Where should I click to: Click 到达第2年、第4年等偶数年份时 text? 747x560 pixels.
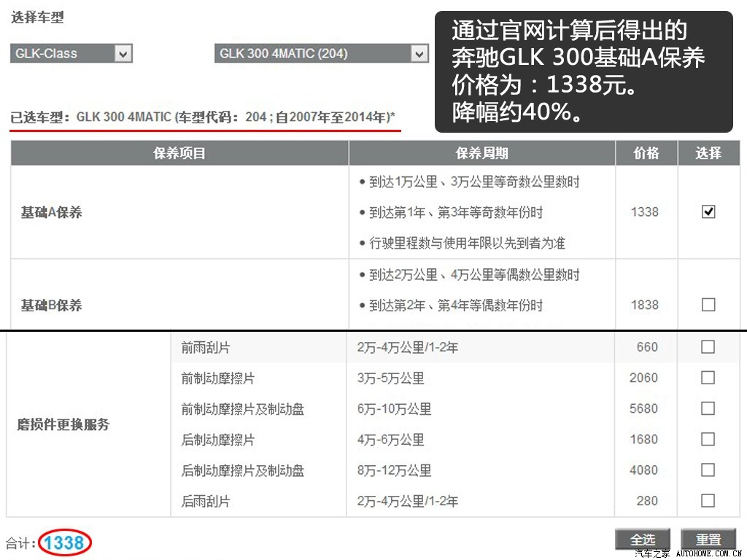click(x=456, y=306)
